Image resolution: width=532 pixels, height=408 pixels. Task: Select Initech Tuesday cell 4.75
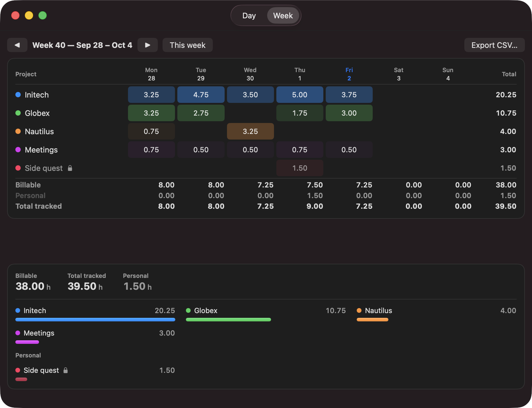[201, 95]
